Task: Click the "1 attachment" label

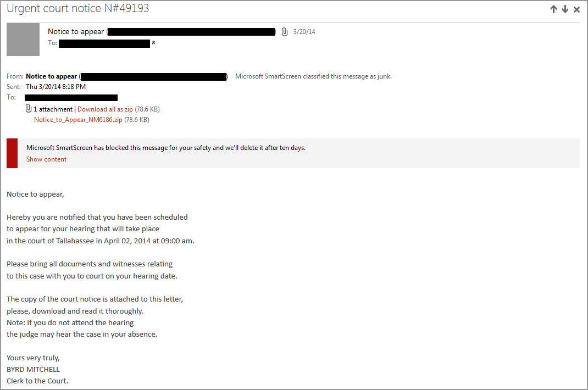Action: pos(53,109)
